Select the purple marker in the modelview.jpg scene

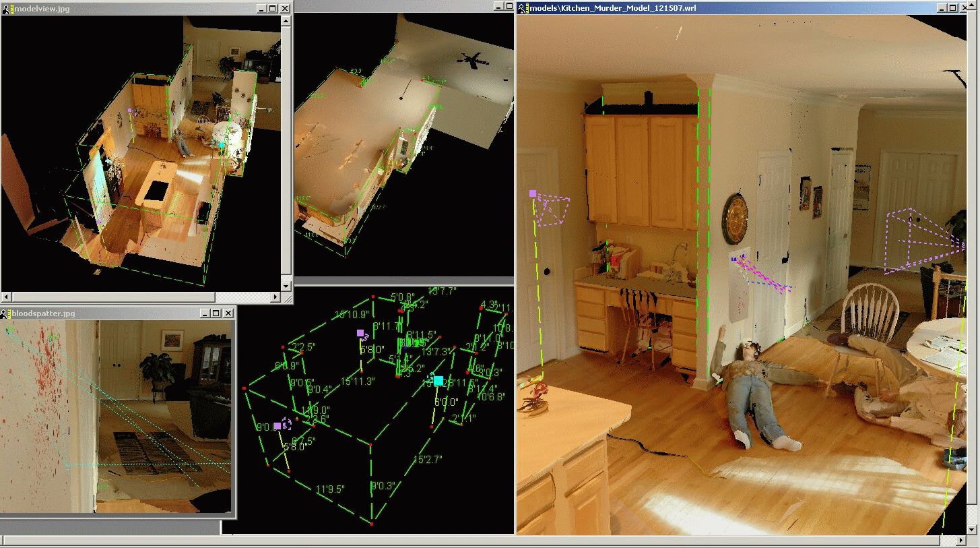tap(130, 110)
